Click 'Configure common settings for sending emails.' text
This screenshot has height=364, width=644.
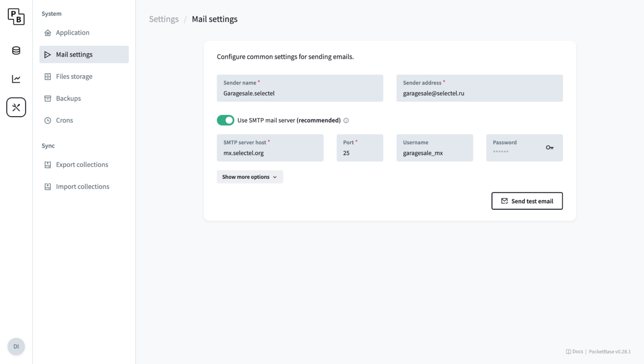pos(285,57)
